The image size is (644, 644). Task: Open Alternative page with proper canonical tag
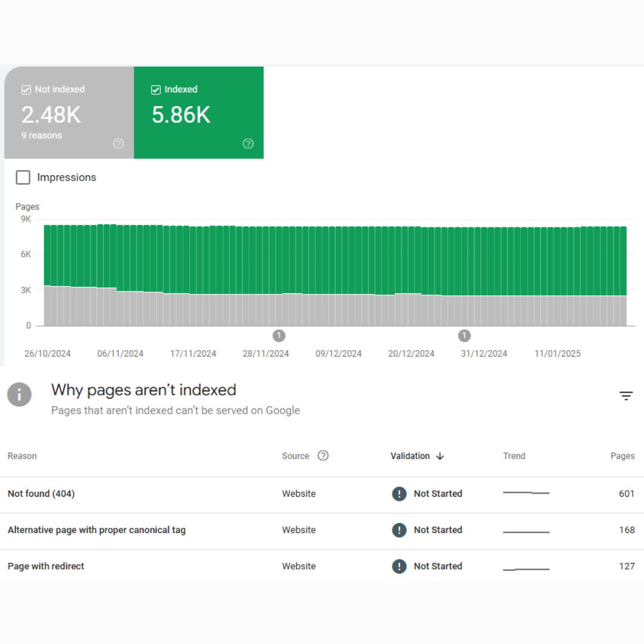tap(97, 530)
